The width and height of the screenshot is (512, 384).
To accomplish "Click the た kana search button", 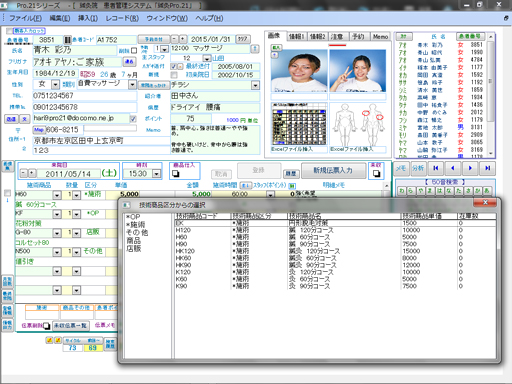I will pos(459,191).
